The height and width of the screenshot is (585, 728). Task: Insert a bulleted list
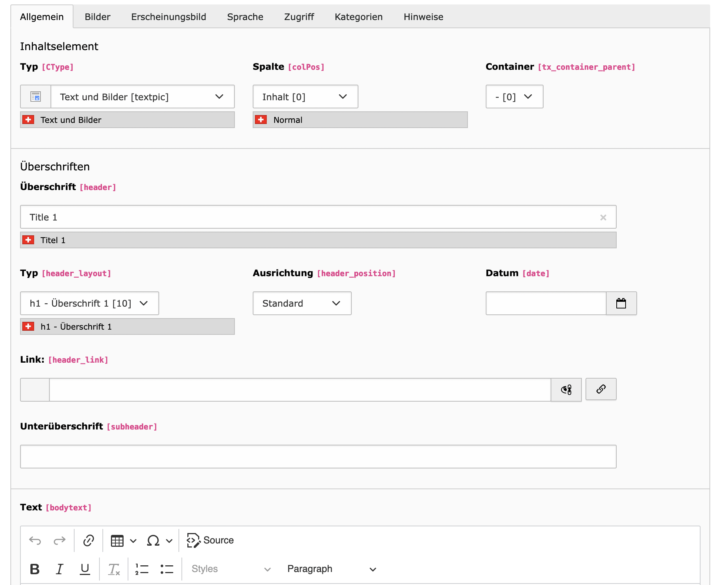point(167,569)
